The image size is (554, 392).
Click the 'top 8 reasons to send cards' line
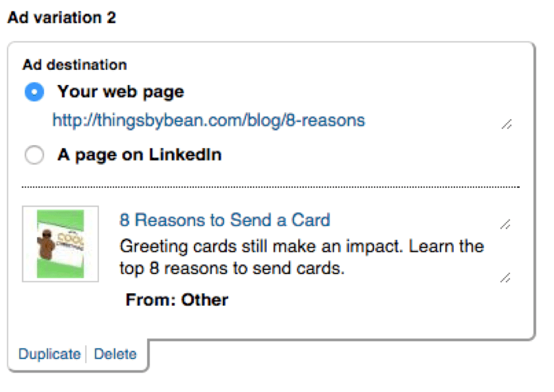[x=231, y=269]
